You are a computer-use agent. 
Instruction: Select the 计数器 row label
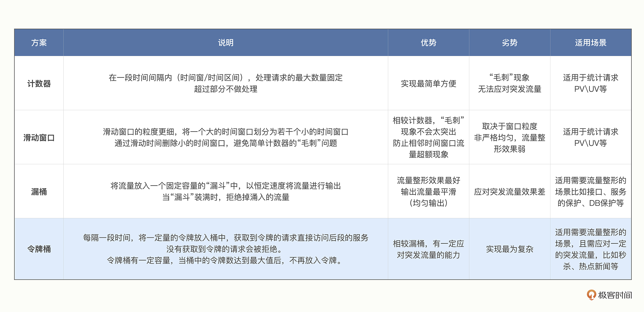pyautogui.click(x=39, y=84)
